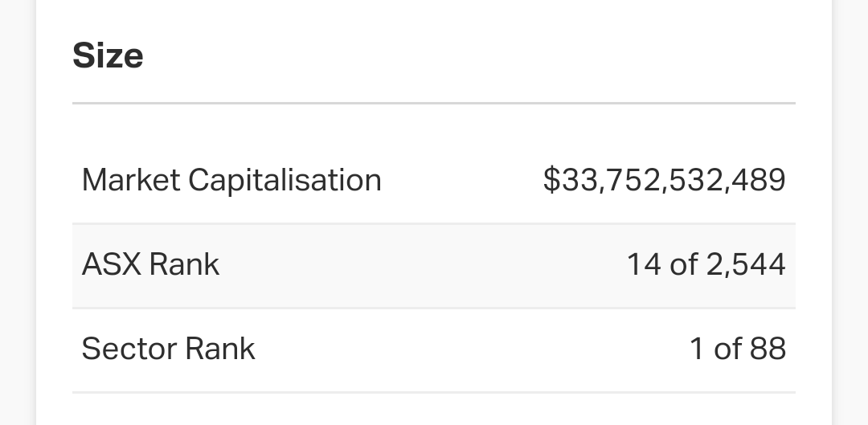Click the word Sector in last row
Image resolution: width=868 pixels, height=425 pixels.
129,349
